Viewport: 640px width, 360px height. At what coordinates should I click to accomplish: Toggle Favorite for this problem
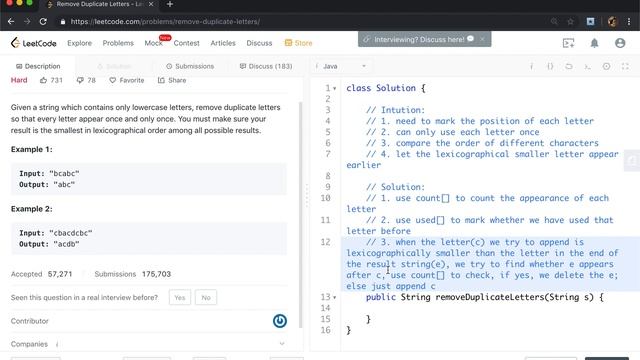tap(127, 80)
